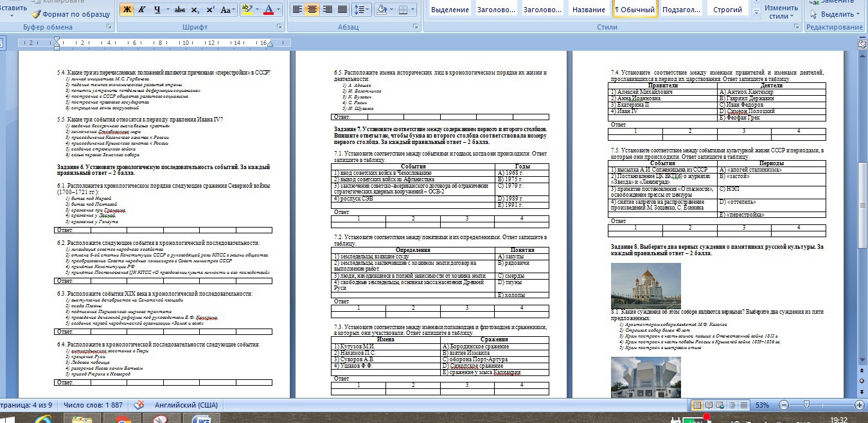The width and height of the screenshot is (868, 423).
Task: Click the language indicator Английский (США)
Action: (x=186, y=406)
